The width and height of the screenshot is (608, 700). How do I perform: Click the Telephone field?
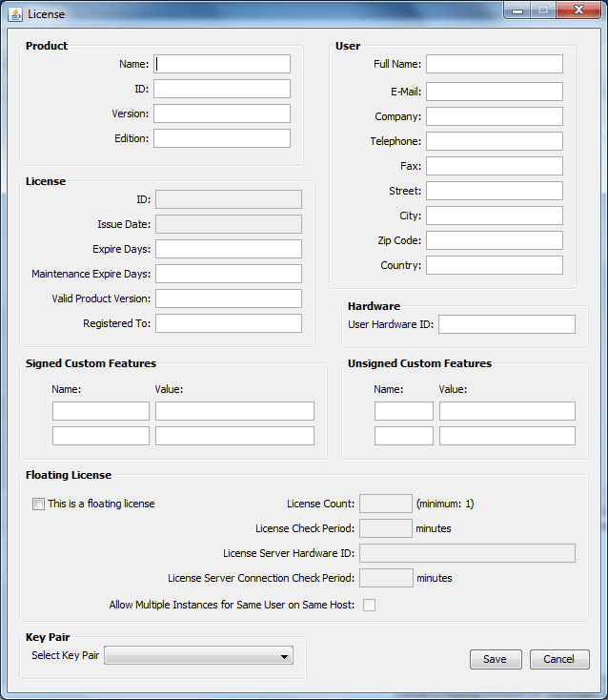pos(495,141)
